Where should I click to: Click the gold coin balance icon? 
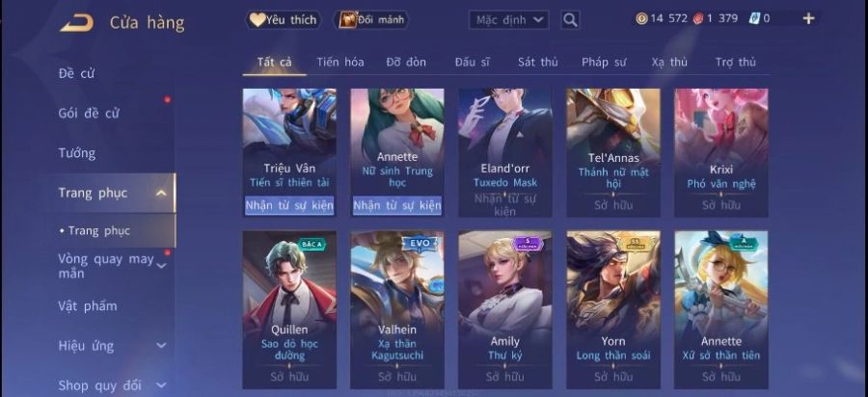pos(641,19)
